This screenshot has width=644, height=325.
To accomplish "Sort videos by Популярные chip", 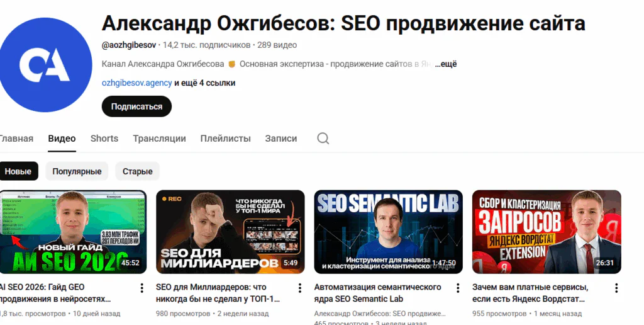I will tap(77, 171).
